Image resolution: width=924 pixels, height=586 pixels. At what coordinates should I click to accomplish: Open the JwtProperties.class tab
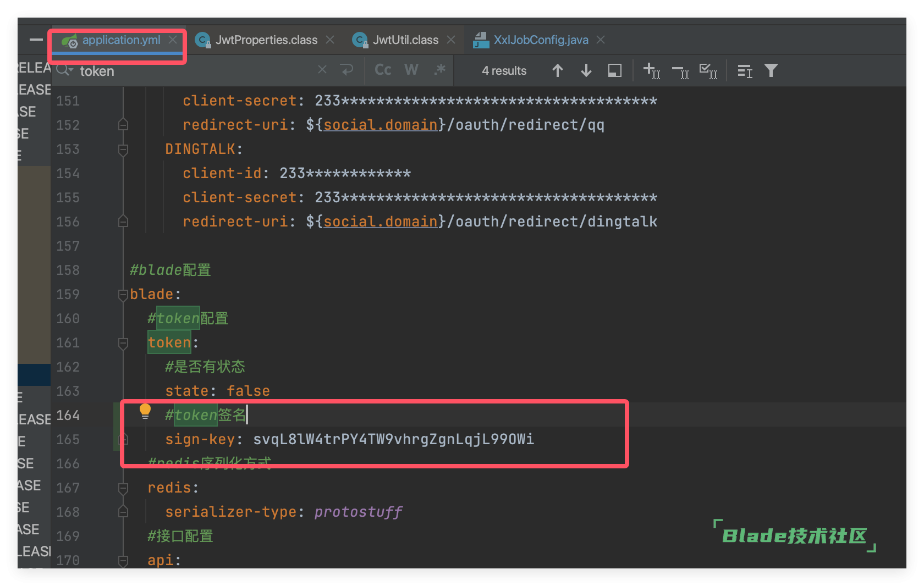point(266,40)
